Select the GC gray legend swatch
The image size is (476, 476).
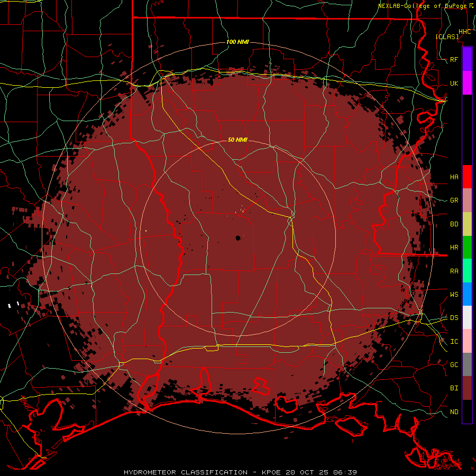pos(467,364)
